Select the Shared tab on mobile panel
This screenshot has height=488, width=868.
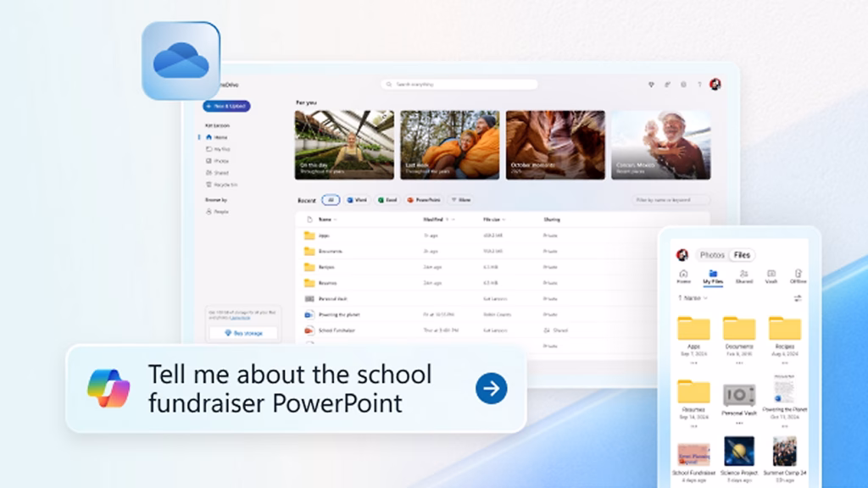tap(743, 276)
